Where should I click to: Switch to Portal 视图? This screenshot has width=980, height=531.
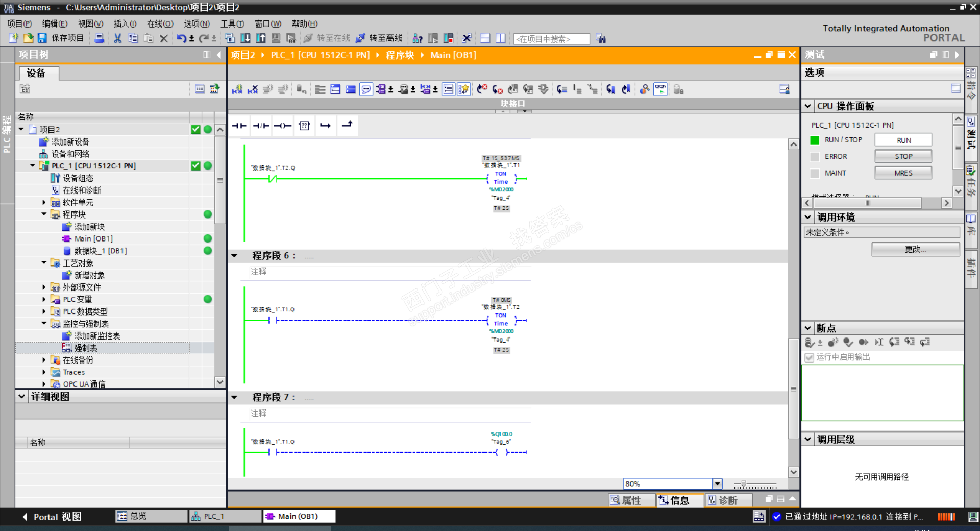tap(52, 517)
